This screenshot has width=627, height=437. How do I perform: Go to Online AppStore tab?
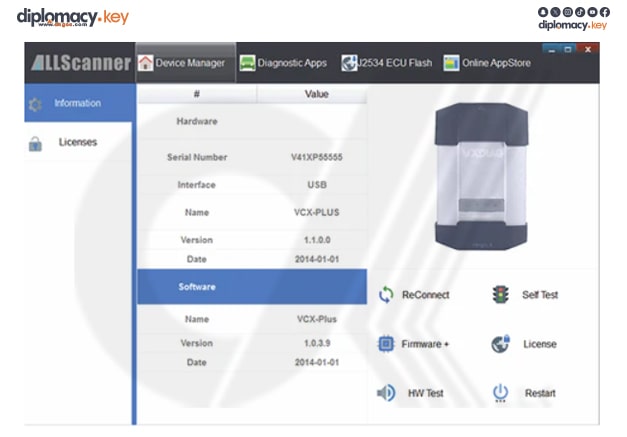click(x=487, y=63)
